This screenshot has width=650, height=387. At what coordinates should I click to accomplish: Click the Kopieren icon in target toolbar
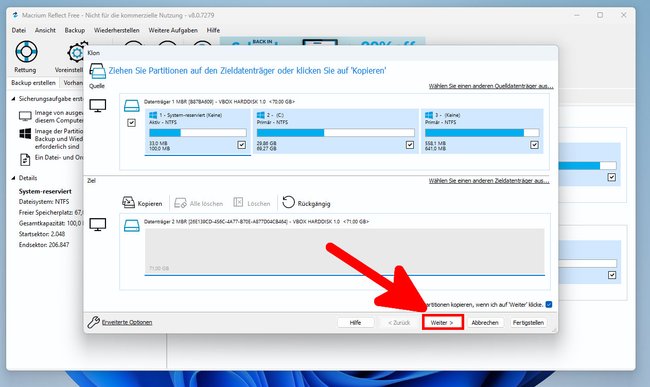point(128,202)
